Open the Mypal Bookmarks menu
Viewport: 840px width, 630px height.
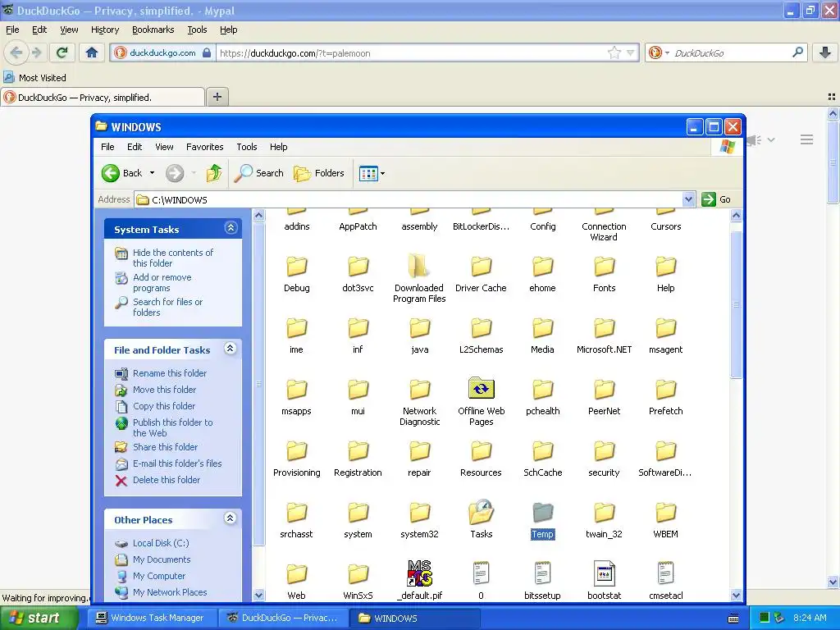(153, 30)
